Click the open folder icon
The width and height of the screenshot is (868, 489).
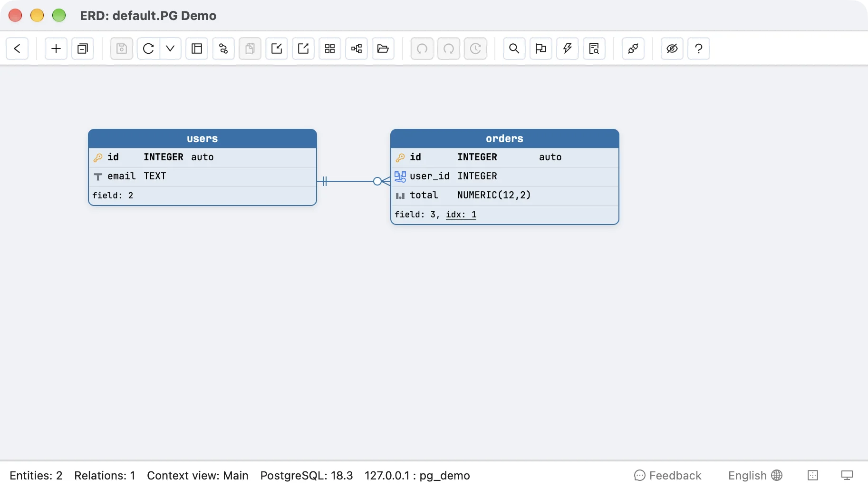tap(383, 49)
